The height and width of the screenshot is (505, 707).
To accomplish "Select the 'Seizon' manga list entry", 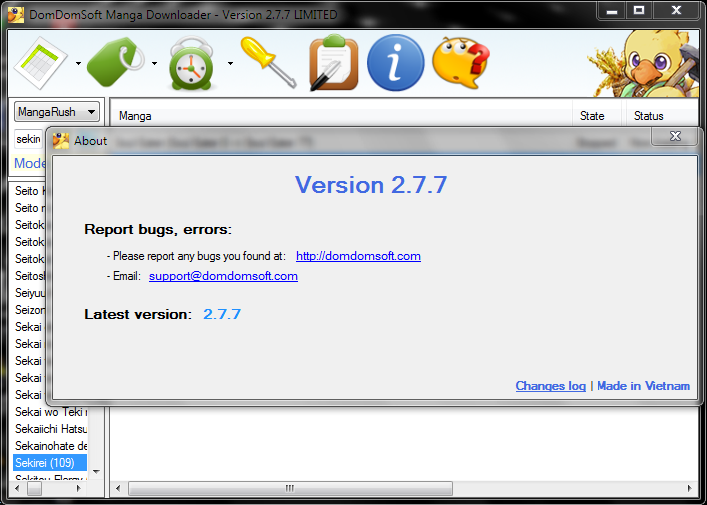I will 30,310.
